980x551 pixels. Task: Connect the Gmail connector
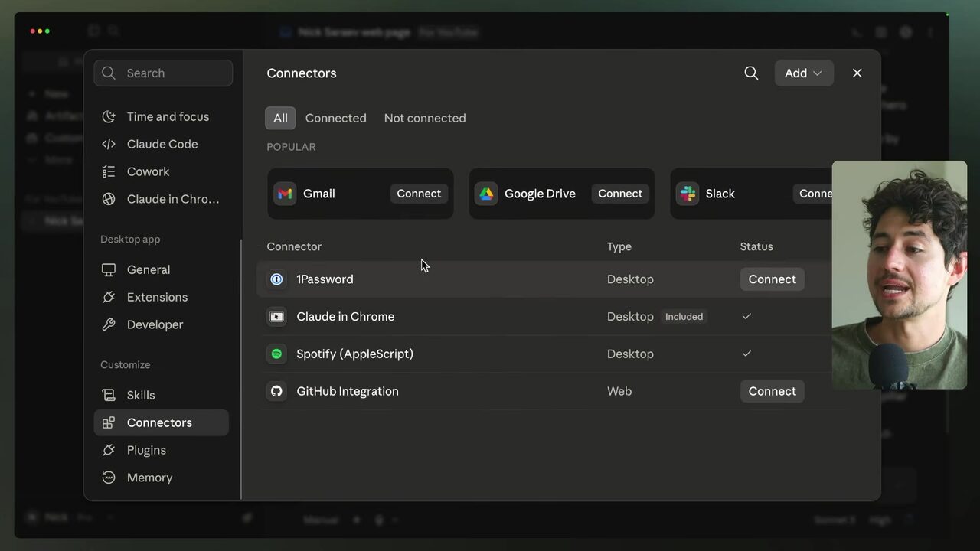coord(419,194)
